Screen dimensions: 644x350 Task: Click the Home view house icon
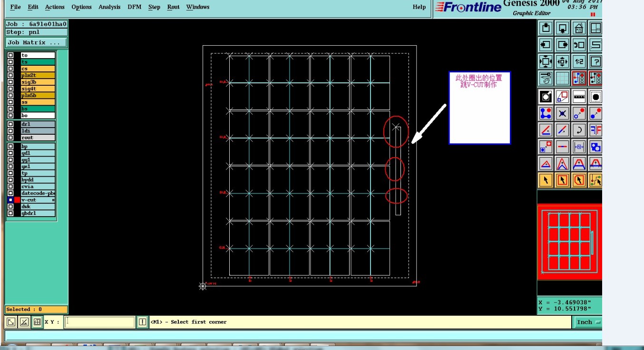point(579,28)
